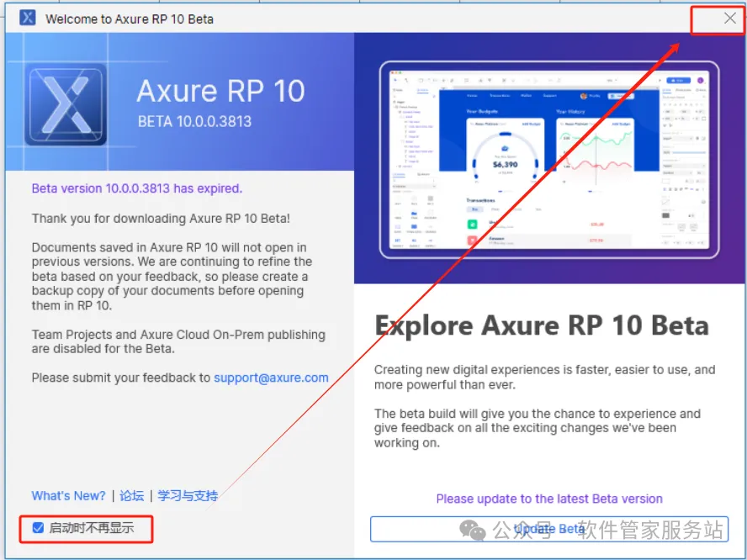Click the WeChat watermark icon
The image size is (747, 560).
point(472,530)
